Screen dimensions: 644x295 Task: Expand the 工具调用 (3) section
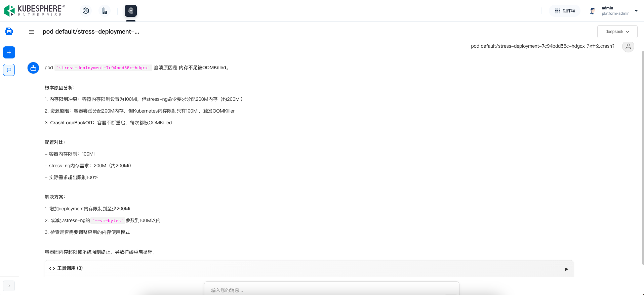click(67, 268)
